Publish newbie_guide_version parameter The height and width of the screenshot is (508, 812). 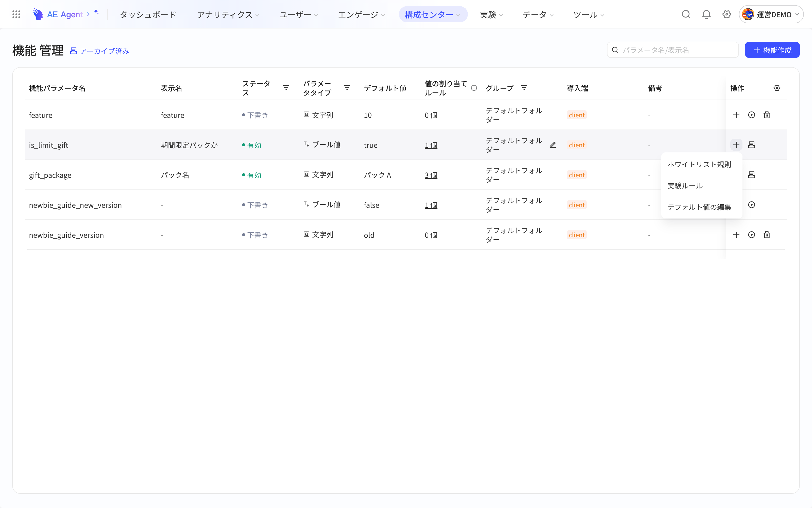751,234
